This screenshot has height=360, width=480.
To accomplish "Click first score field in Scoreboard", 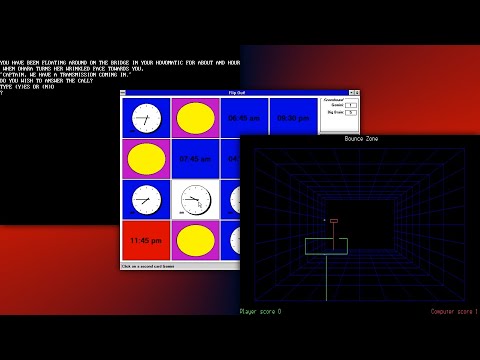I will click(x=351, y=105).
